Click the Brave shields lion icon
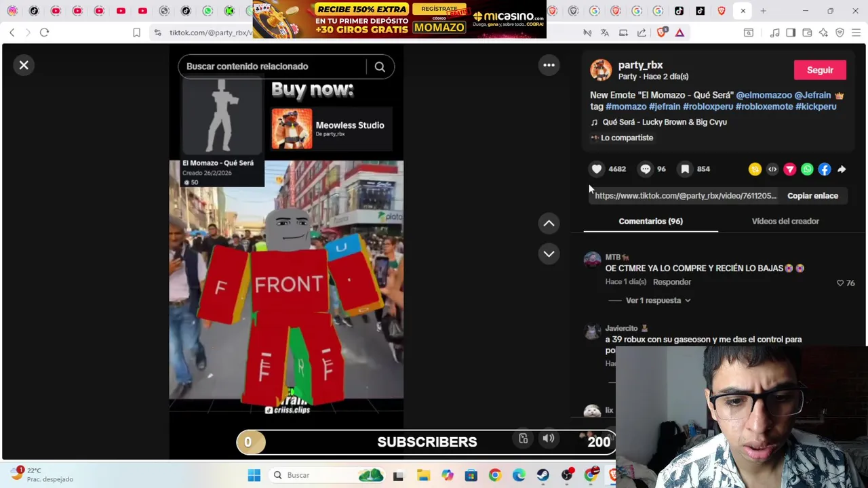 (x=663, y=32)
